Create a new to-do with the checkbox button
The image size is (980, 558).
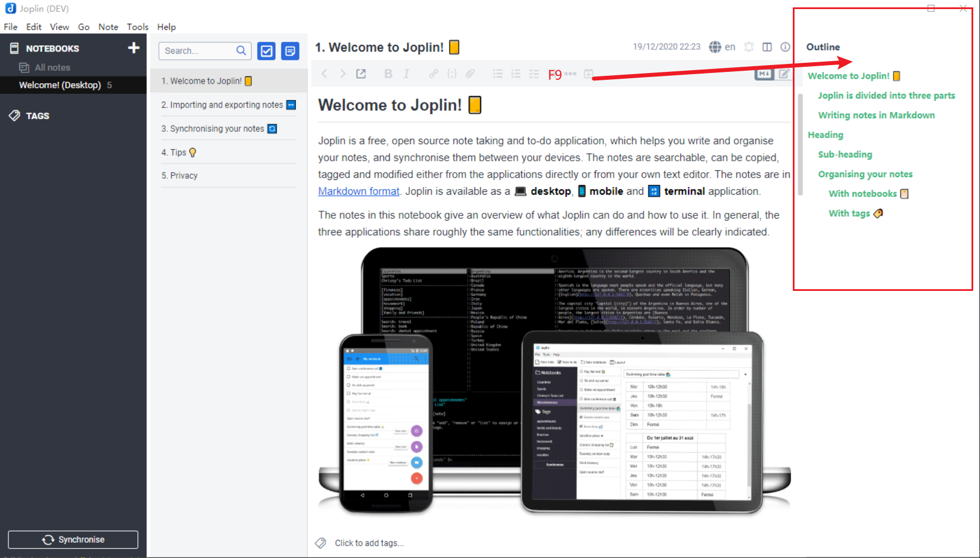266,51
